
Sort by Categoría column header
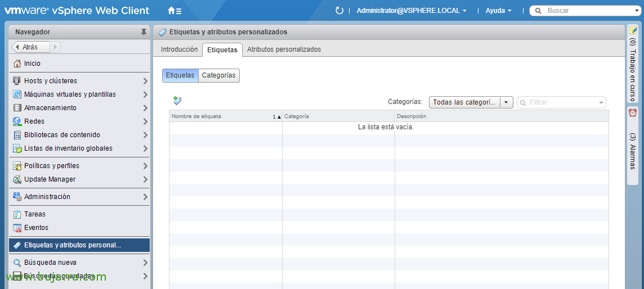338,116
